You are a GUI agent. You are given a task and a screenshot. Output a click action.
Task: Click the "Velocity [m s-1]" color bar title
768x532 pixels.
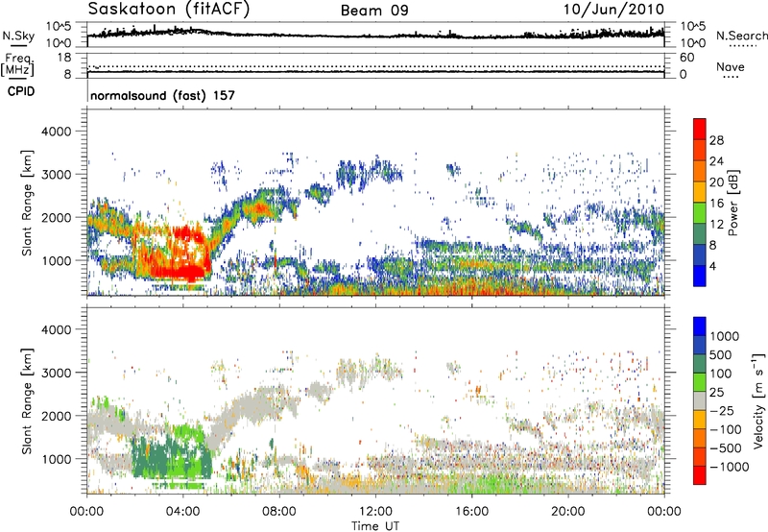point(758,400)
